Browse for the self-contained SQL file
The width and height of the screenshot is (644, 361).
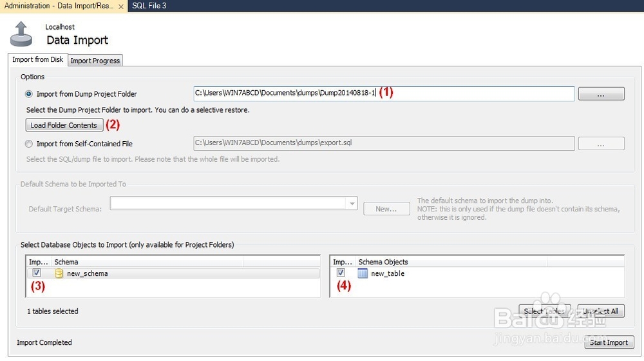tap(601, 144)
